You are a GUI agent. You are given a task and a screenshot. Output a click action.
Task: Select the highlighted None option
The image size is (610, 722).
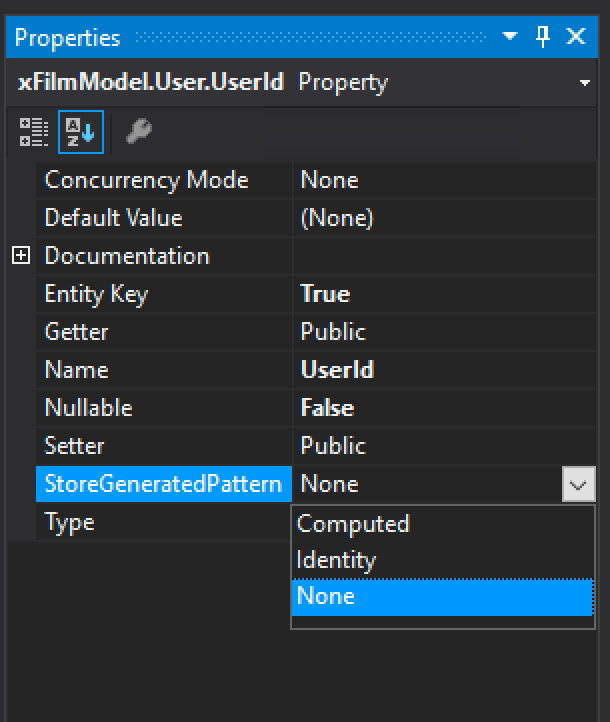(440, 596)
